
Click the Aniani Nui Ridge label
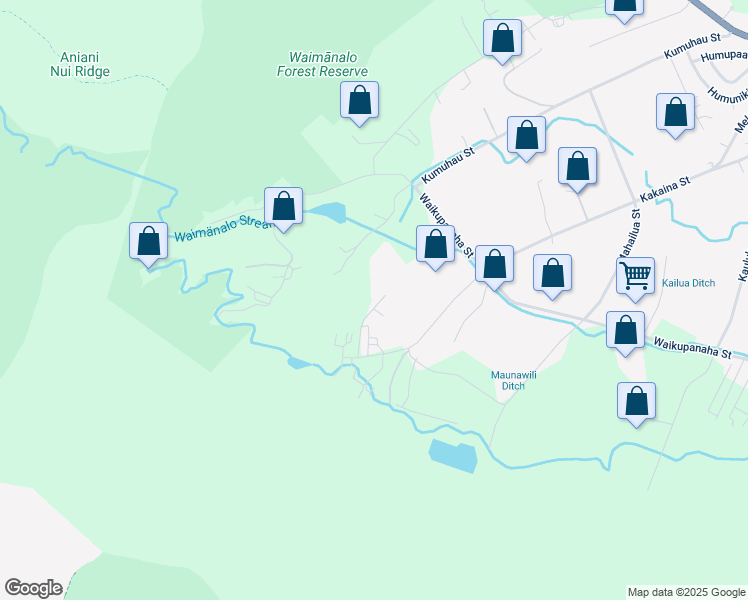(80, 64)
